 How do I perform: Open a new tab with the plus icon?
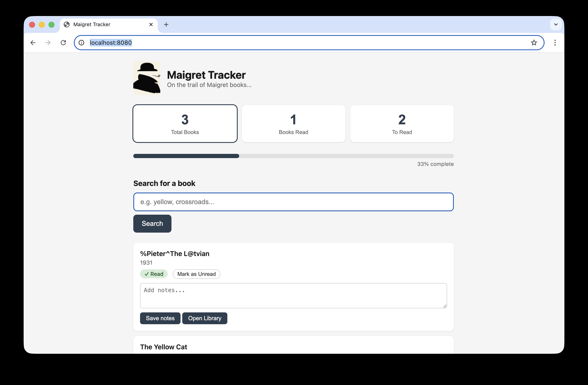tap(166, 24)
